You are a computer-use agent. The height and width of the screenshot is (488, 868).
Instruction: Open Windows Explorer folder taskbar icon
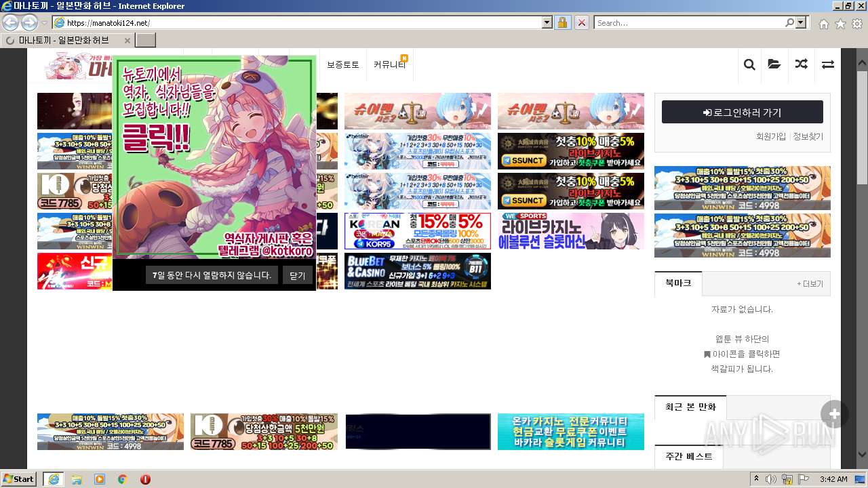click(x=77, y=479)
